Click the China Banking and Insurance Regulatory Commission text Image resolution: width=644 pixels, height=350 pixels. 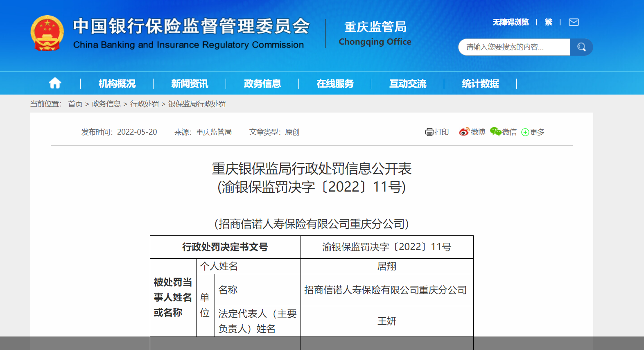[188, 45]
